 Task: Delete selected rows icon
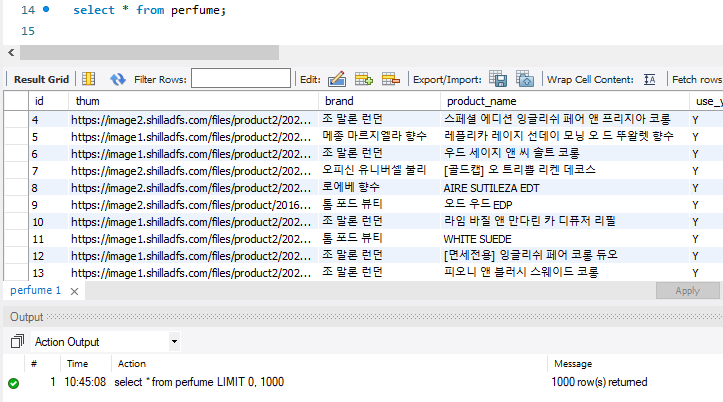pyautogui.click(x=391, y=79)
